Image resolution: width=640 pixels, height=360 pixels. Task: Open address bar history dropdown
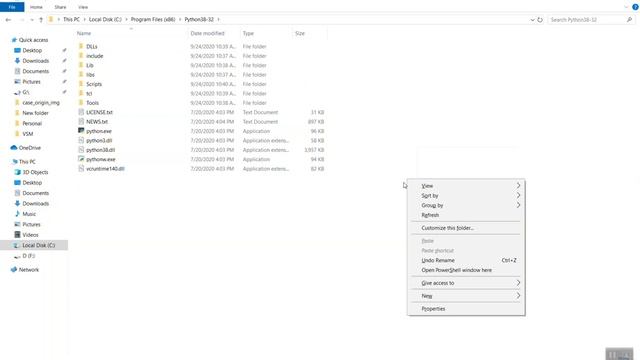(x=532, y=20)
